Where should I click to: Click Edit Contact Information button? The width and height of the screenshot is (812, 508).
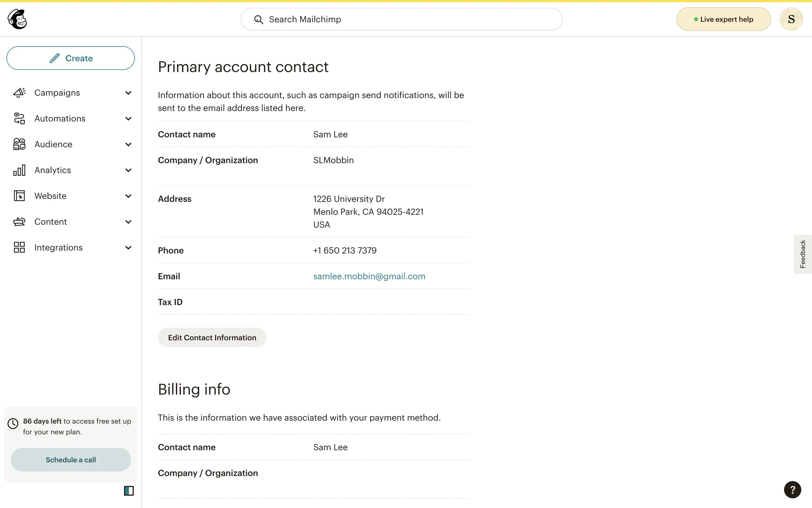pos(212,337)
